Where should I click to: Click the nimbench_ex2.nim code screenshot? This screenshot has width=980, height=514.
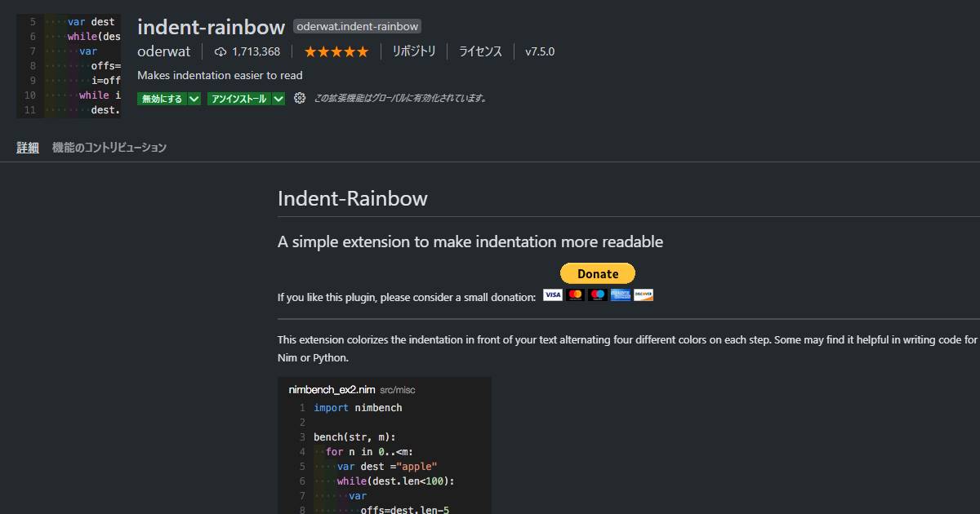(385, 445)
